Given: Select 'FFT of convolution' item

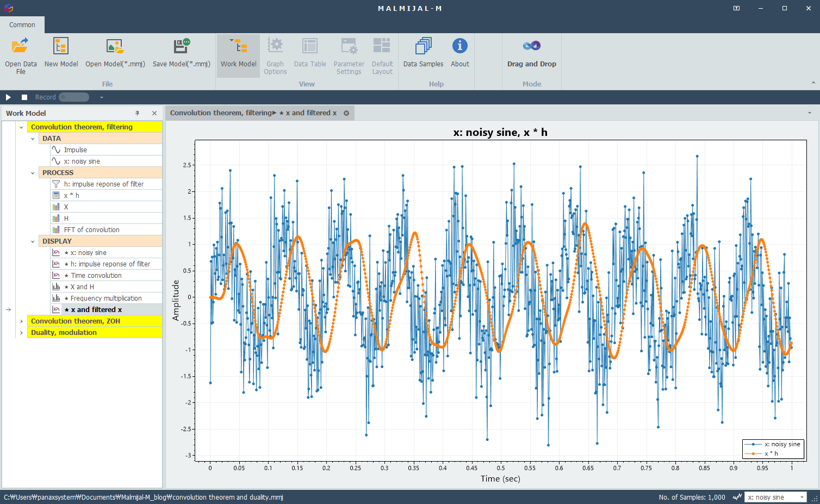Looking at the screenshot, I should (106, 230).
